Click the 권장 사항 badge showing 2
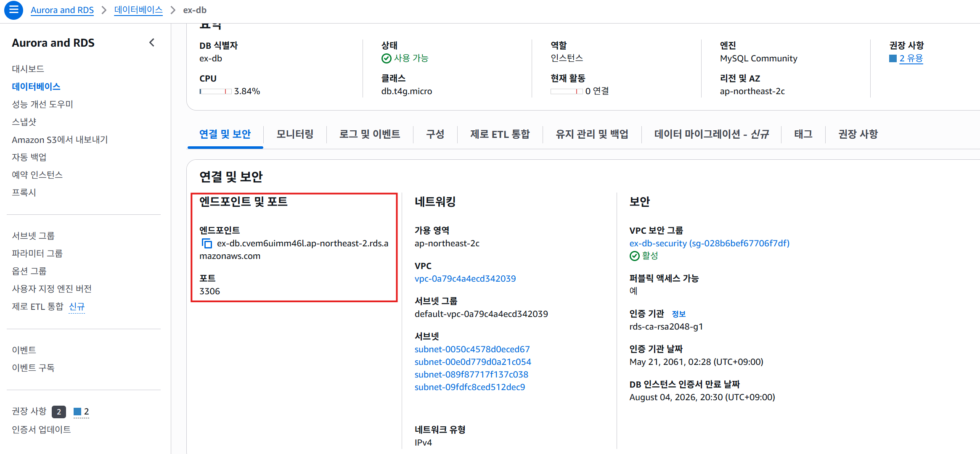Screen dimensions: 980x454 click(59, 412)
